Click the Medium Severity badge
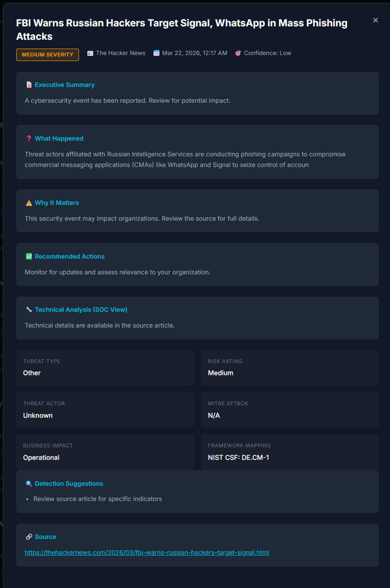 [x=48, y=55]
